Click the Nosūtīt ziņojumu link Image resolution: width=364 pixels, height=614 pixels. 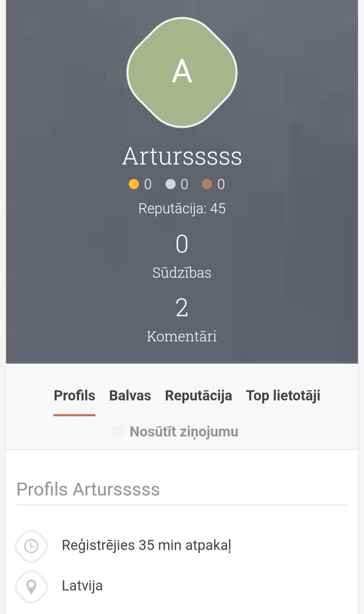pos(184,432)
